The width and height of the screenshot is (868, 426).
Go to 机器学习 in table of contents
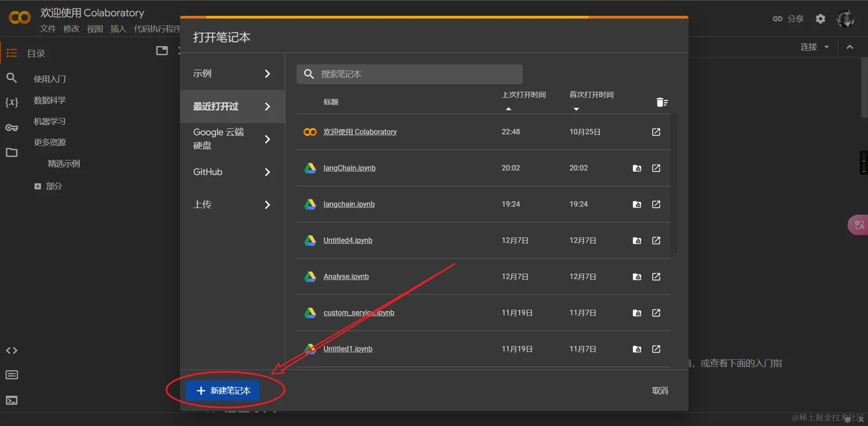pyautogui.click(x=50, y=122)
